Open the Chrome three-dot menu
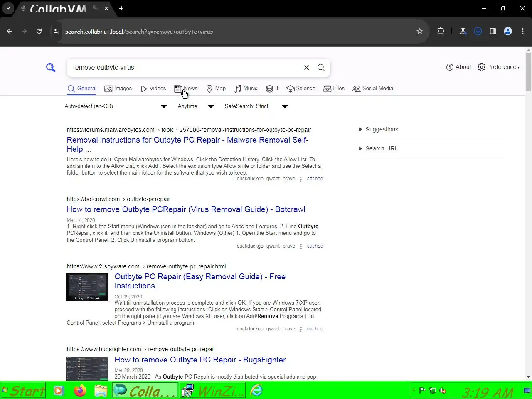This screenshot has width=532, height=399. (523, 31)
